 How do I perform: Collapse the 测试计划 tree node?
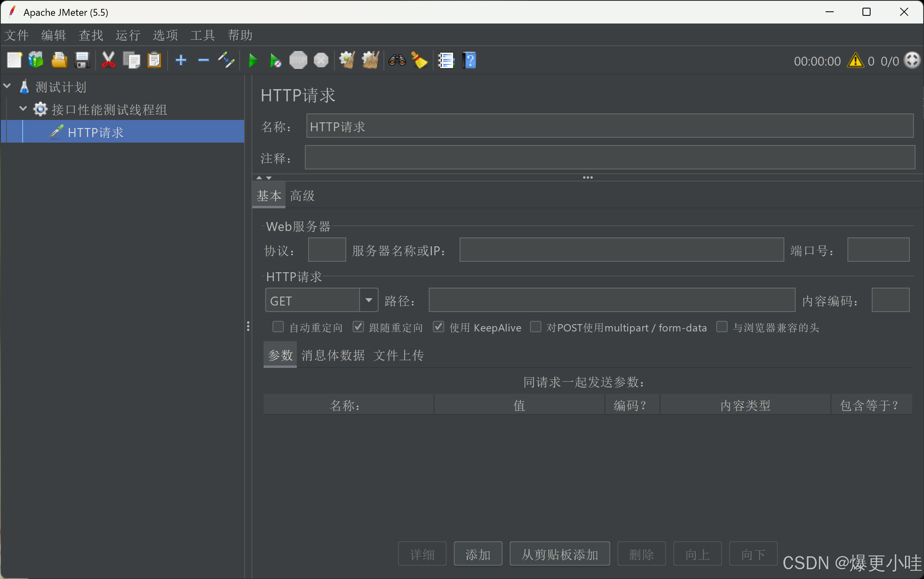[7, 86]
